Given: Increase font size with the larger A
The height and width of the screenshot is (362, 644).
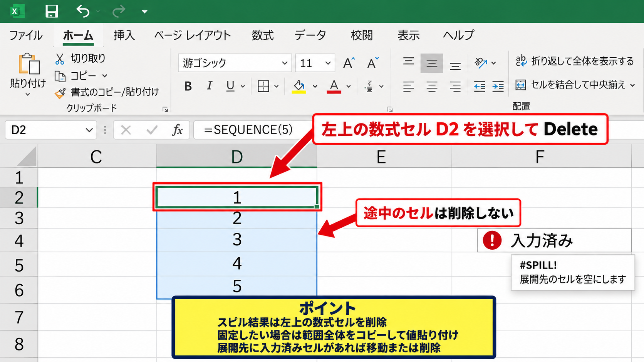Looking at the screenshot, I should [349, 63].
